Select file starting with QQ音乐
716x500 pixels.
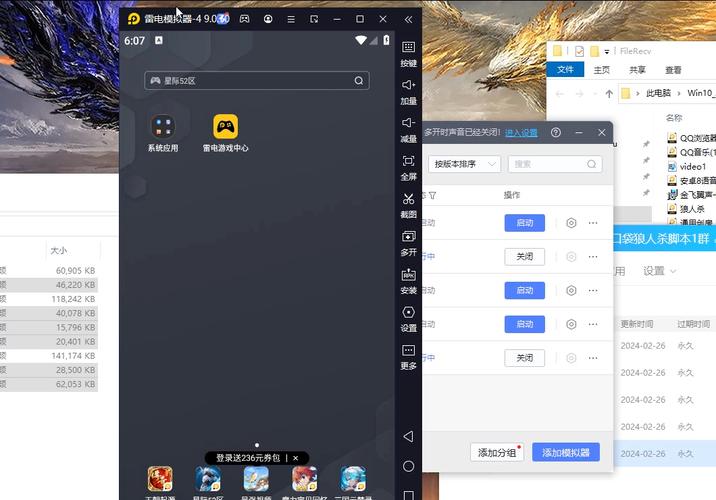click(693, 153)
